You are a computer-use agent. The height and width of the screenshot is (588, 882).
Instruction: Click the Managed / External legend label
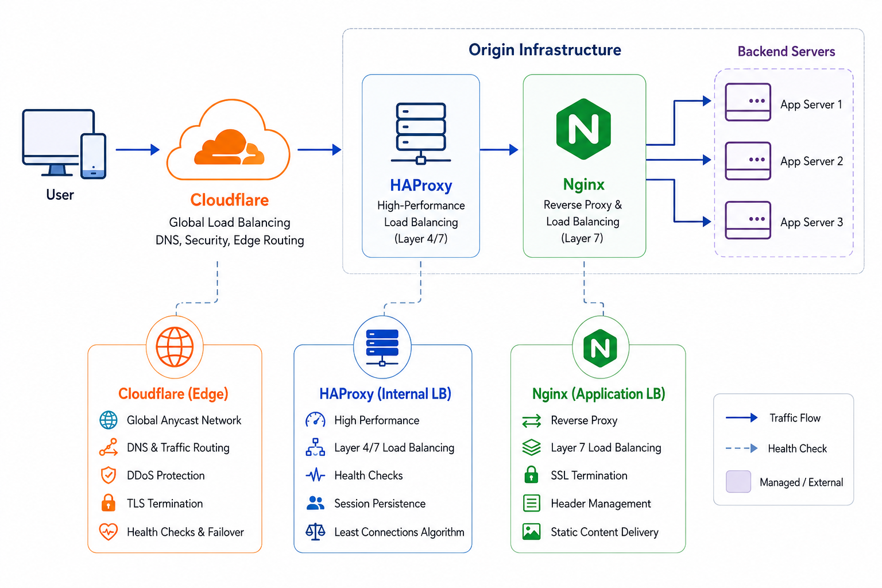tap(801, 482)
